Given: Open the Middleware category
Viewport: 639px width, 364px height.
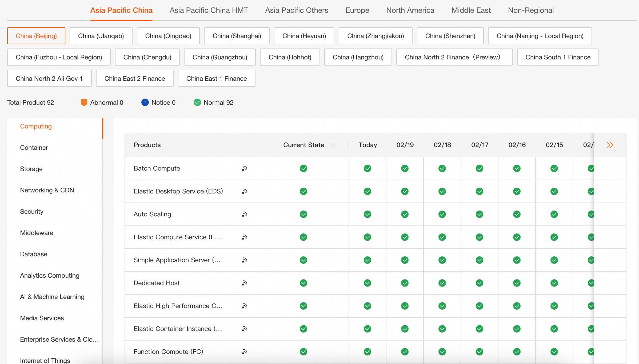Looking at the screenshot, I should tap(37, 233).
